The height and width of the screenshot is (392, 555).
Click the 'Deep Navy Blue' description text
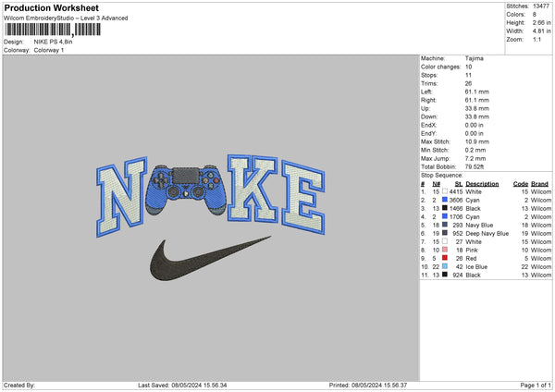[487, 234]
